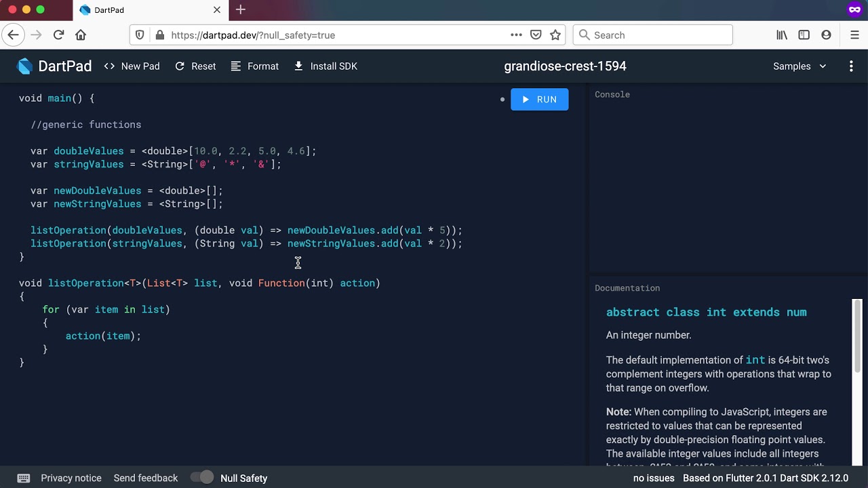Viewport: 868px width, 488px height.
Task: Click the action(item); code line
Action: 103,336
